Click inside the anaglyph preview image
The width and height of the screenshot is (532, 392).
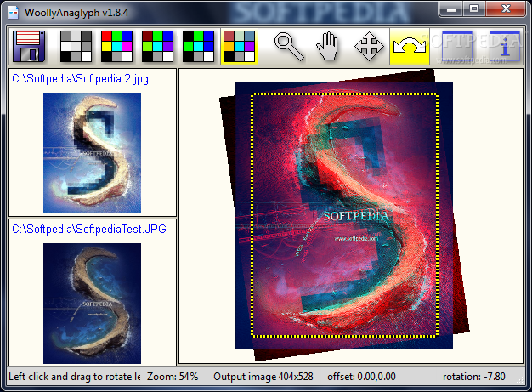point(344,215)
